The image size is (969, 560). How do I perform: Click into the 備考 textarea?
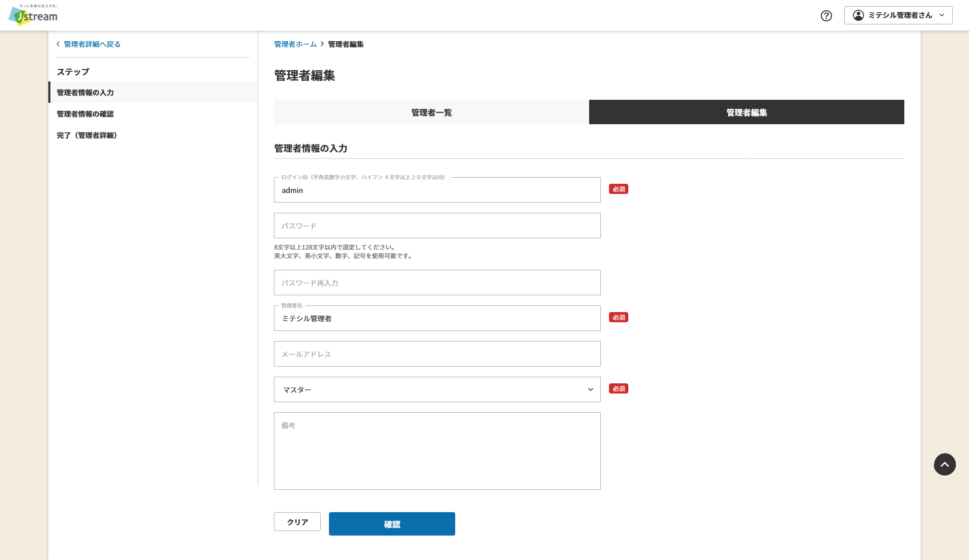437,451
